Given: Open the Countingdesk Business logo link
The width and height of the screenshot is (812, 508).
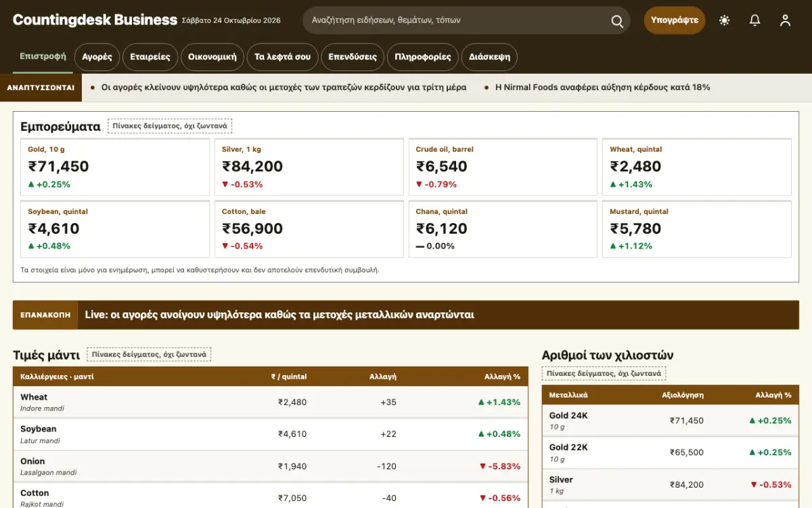Looking at the screenshot, I should click(x=95, y=20).
